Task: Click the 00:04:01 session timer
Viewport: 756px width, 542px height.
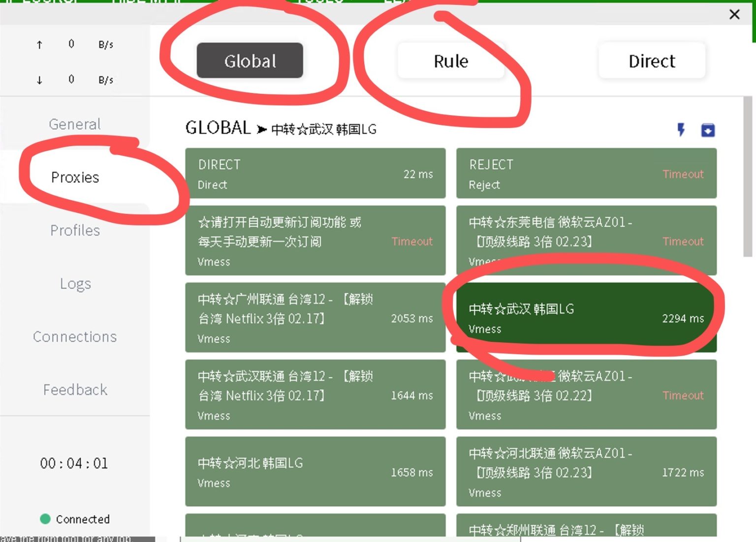Action: pyautogui.click(x=74, y=463)
